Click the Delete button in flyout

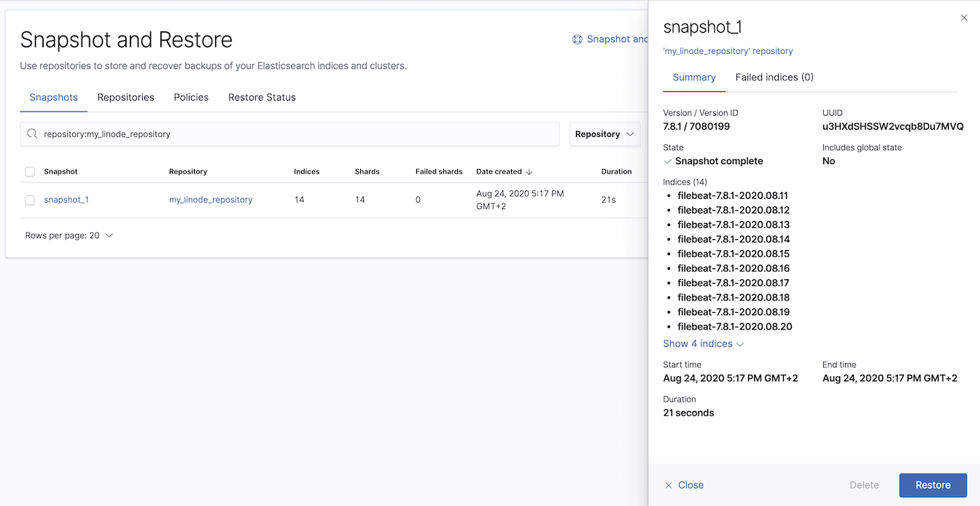click(x=864, y=485)
